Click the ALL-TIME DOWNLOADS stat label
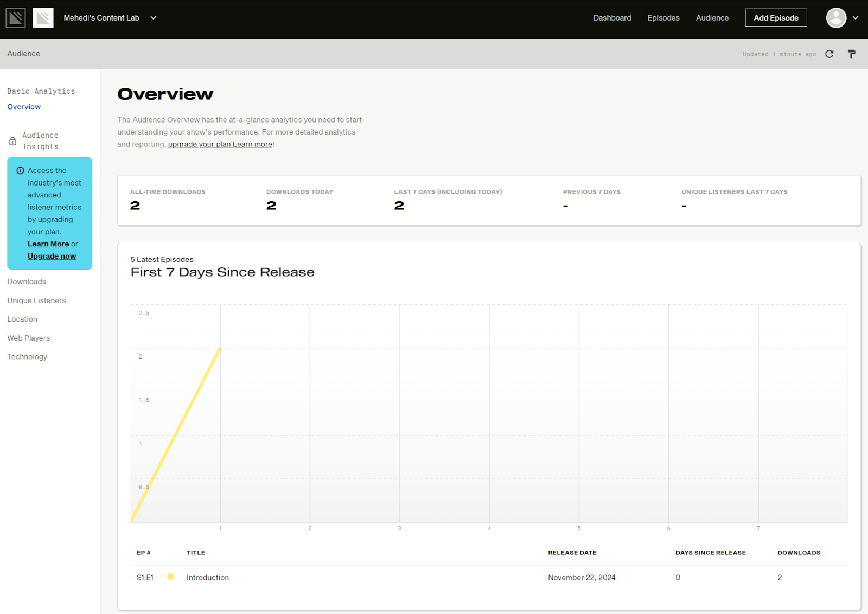 pos(168,192)
